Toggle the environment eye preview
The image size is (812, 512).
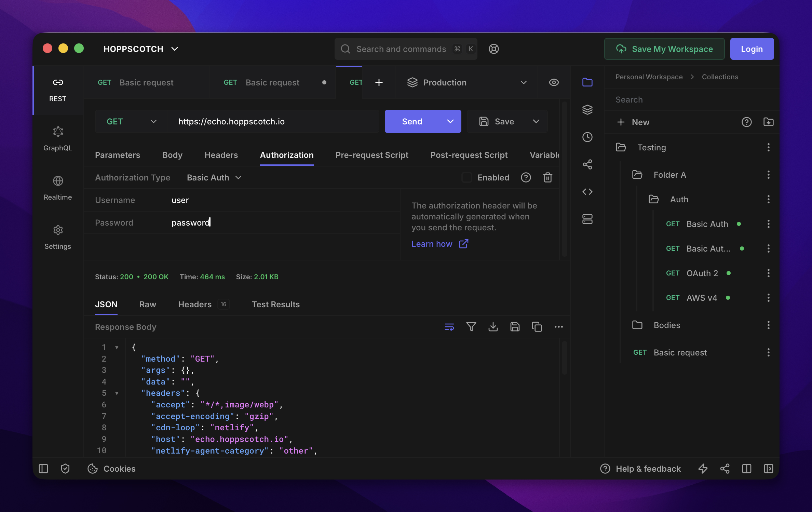[x=554, y=82]
